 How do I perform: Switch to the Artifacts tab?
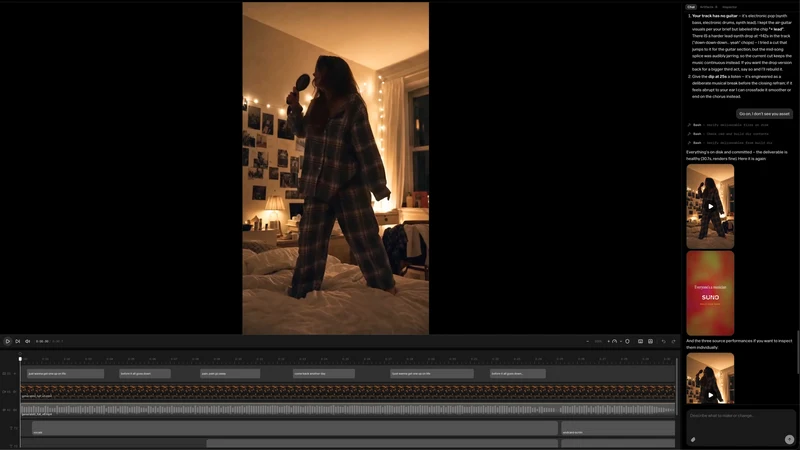click(x=708, y=7)
